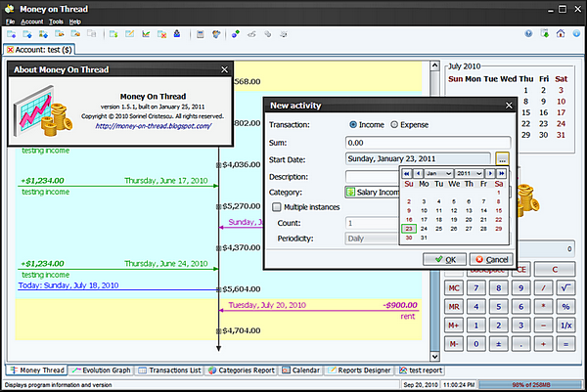Switch to the Evolution Graph tab
Image resolution: width=587 pixels, height=392 pixels.
click(102, 370)
